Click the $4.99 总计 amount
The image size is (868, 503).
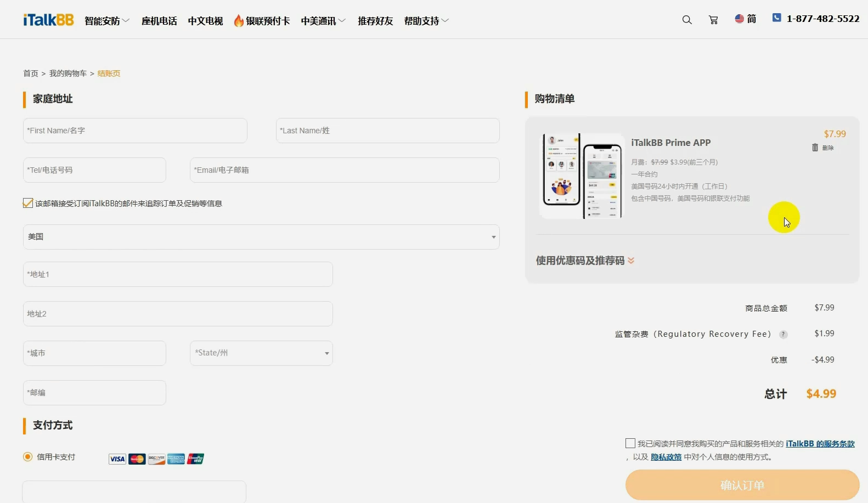pyautogui.click(x=821, y=394)
